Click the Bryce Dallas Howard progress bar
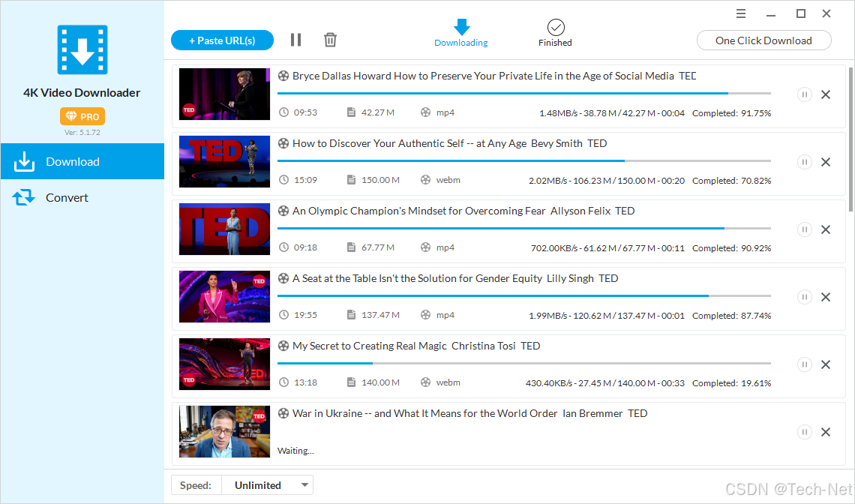855x504 pixels. tap(524, 93)
